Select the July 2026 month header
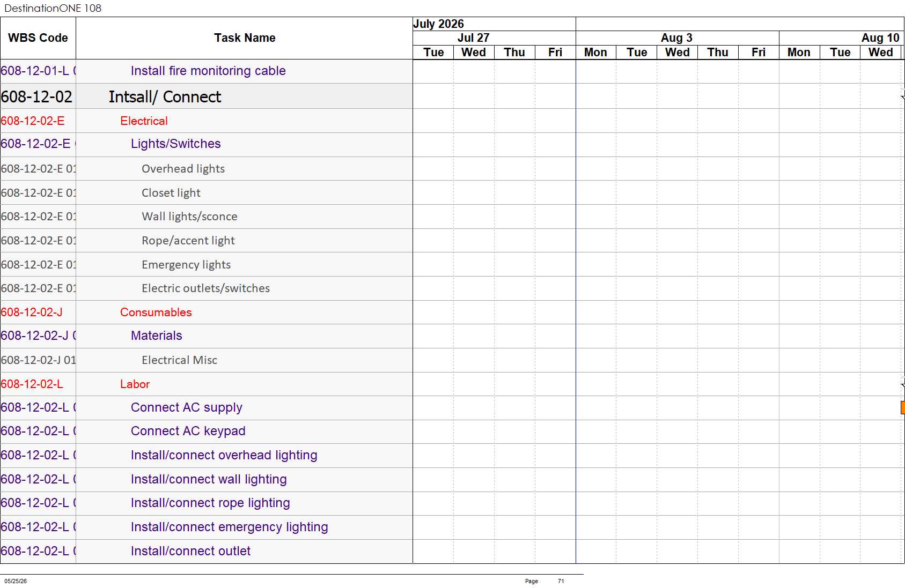The height and width of the screenshot is (588, 905). click(439, 24)
